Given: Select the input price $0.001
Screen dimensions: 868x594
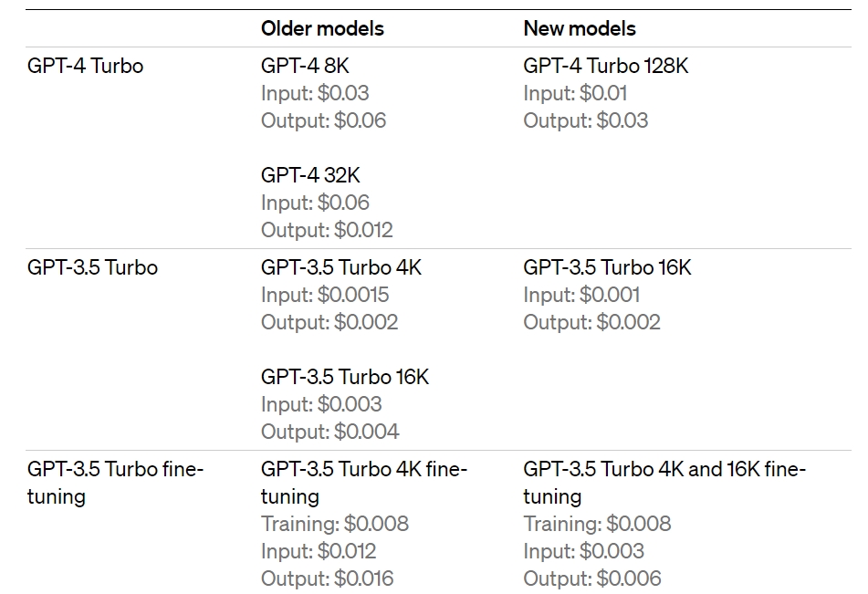Looking at the screenshot, I should coord(581,295).
